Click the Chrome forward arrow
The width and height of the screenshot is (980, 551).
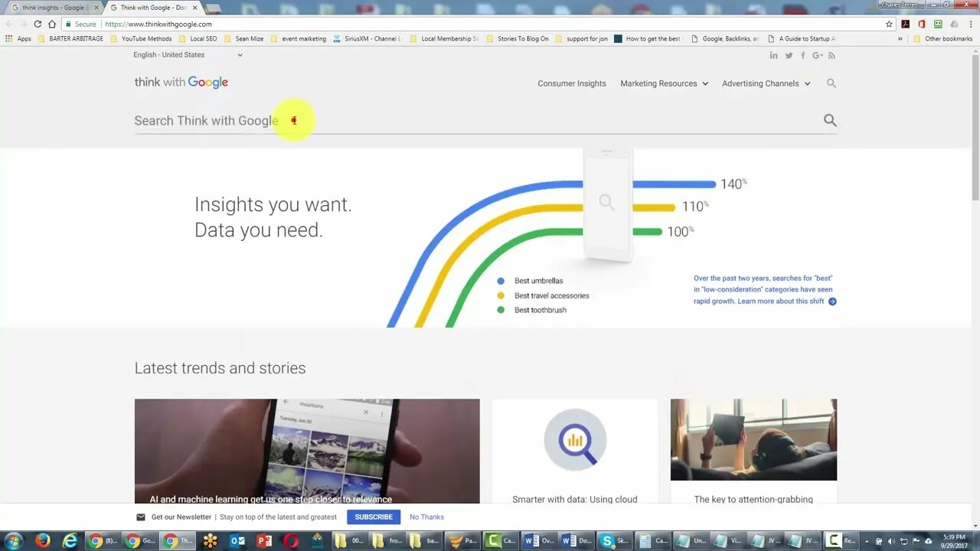[x=23, y=24]
